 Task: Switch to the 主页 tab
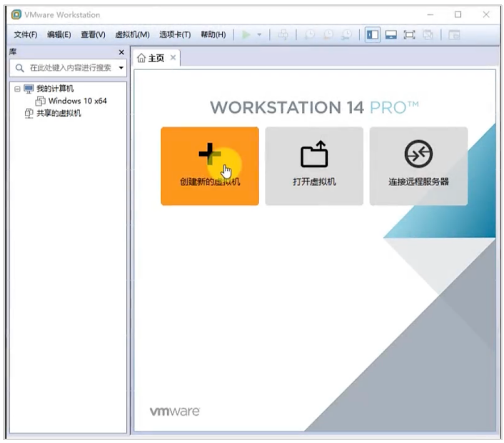point(156,58)
